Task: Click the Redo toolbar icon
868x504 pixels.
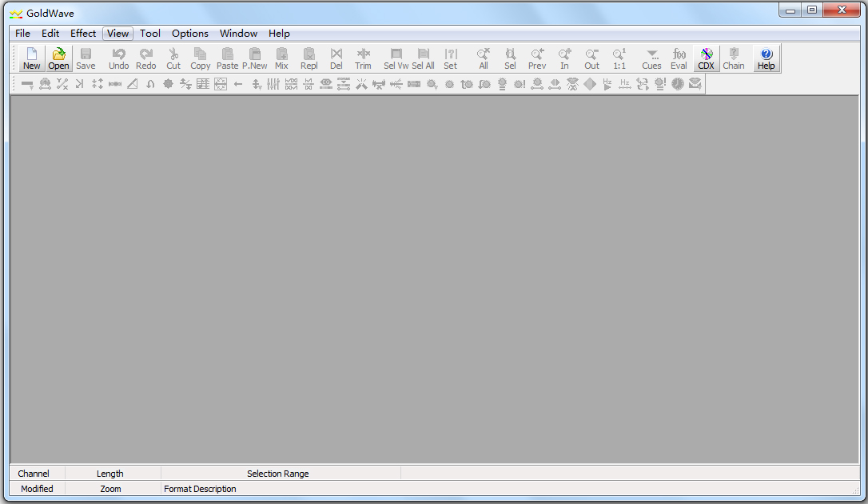Action: pos(146,58)
